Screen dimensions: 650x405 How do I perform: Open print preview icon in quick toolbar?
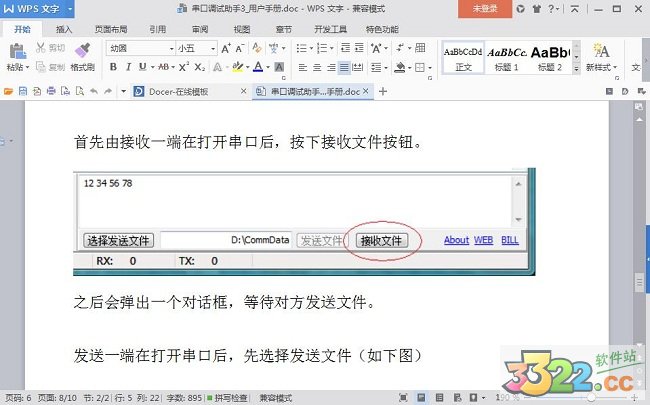pyautogui.click(x=80, y=91)
